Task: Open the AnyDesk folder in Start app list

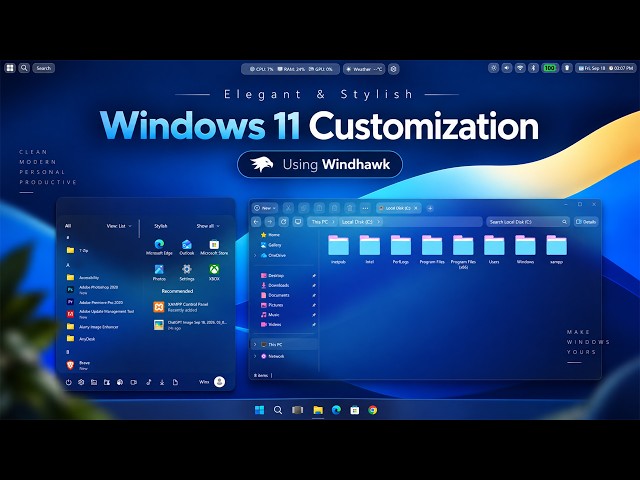Action: coord(81,339)
